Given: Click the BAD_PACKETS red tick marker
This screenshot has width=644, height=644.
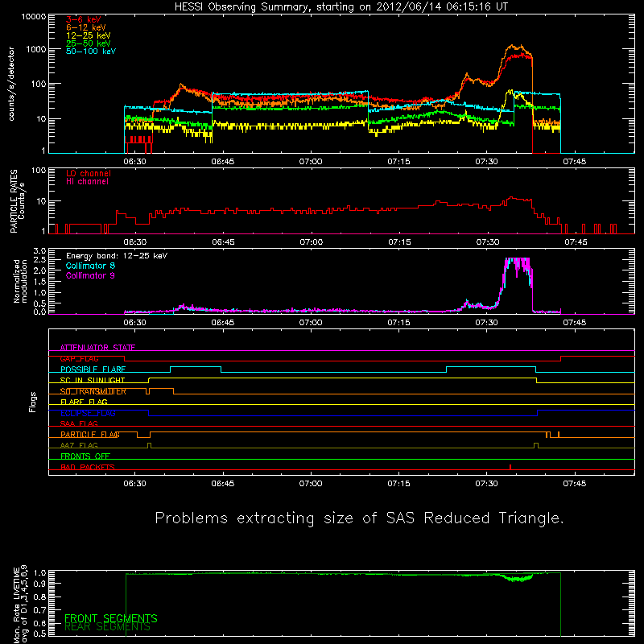Looking at the screenshot, I should 510,467.
